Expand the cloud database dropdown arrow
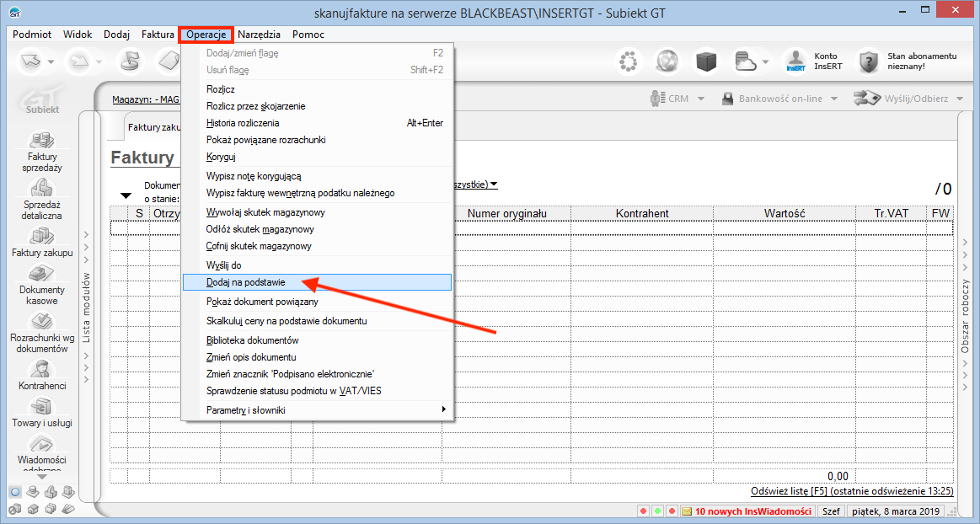The width and height of the screenshot is (980, 524). click(765, 61)
